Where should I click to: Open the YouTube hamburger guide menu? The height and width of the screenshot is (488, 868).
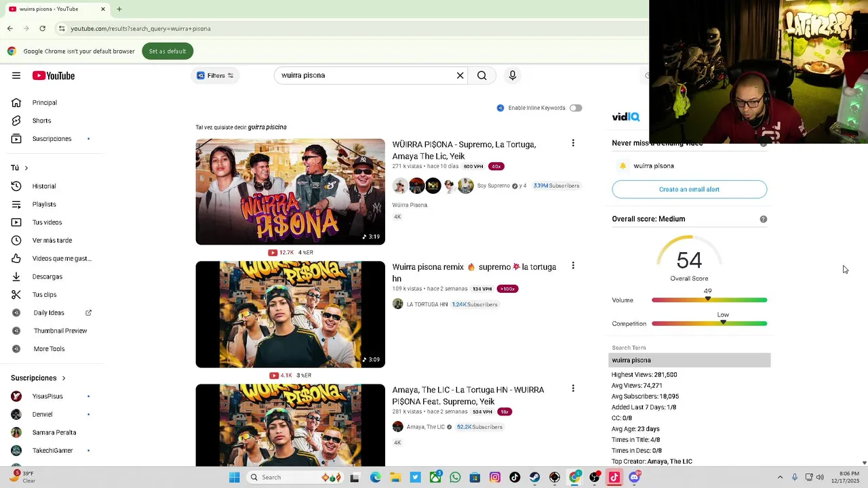click(x=16, y=75)
